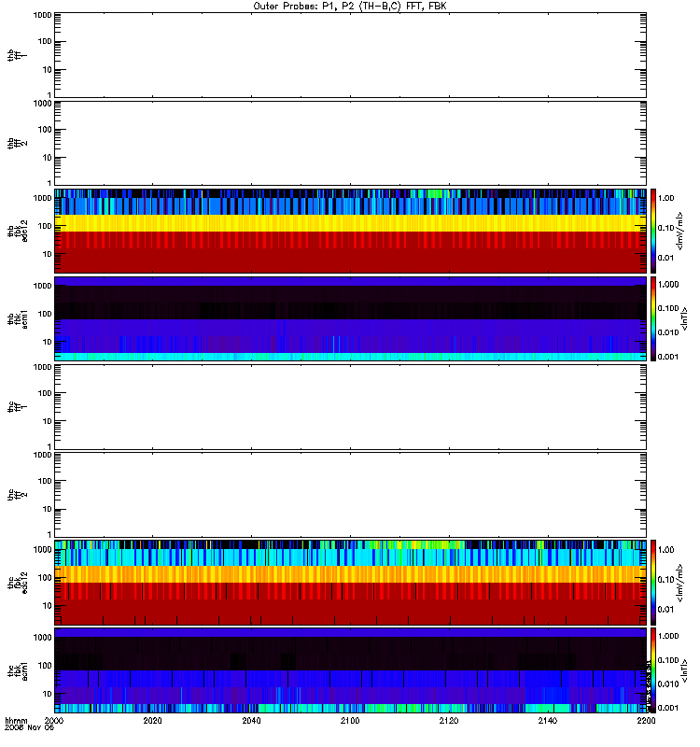Click inside the 'thc fbk edc12' spectrogram
700x747 pixels.
(350, 583)
